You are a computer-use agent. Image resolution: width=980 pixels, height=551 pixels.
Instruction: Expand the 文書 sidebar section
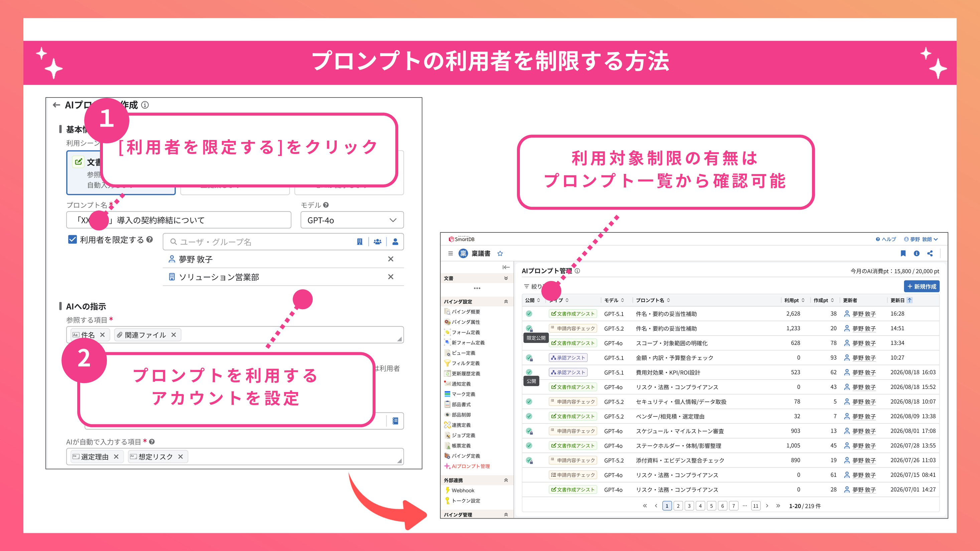[x=506, y=279]
